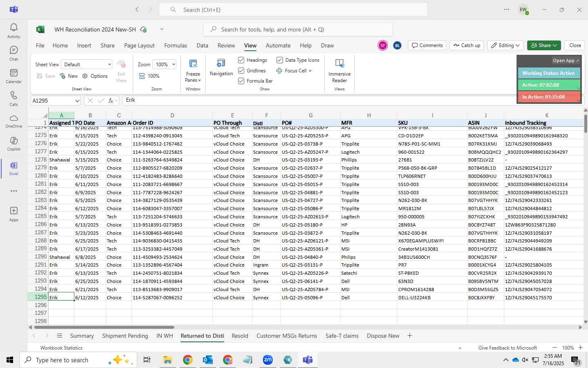Toggle the Gridlines checkbox
Image resolution: width=588 pixels, height=368 pixels.
click(241, 71)
